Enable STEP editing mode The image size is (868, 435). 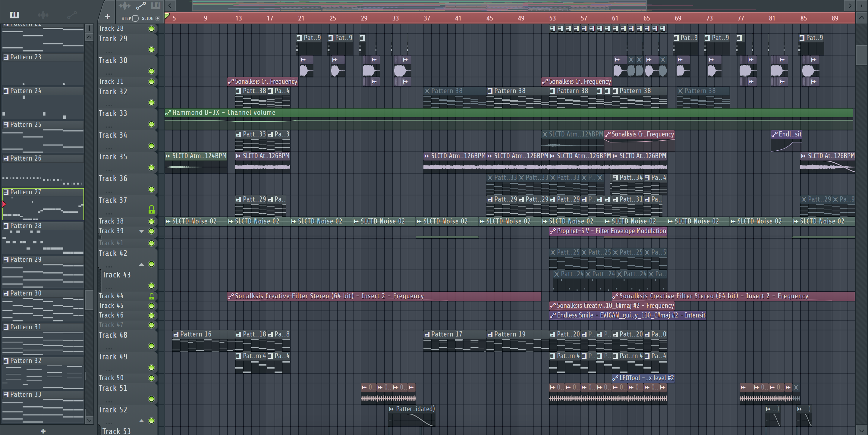[x=135, y=18]
